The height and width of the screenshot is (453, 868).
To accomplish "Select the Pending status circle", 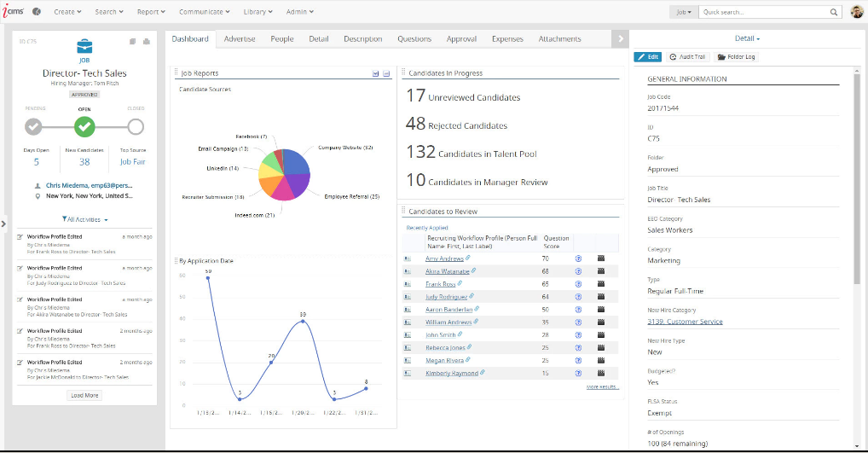I will pos(33,127).
